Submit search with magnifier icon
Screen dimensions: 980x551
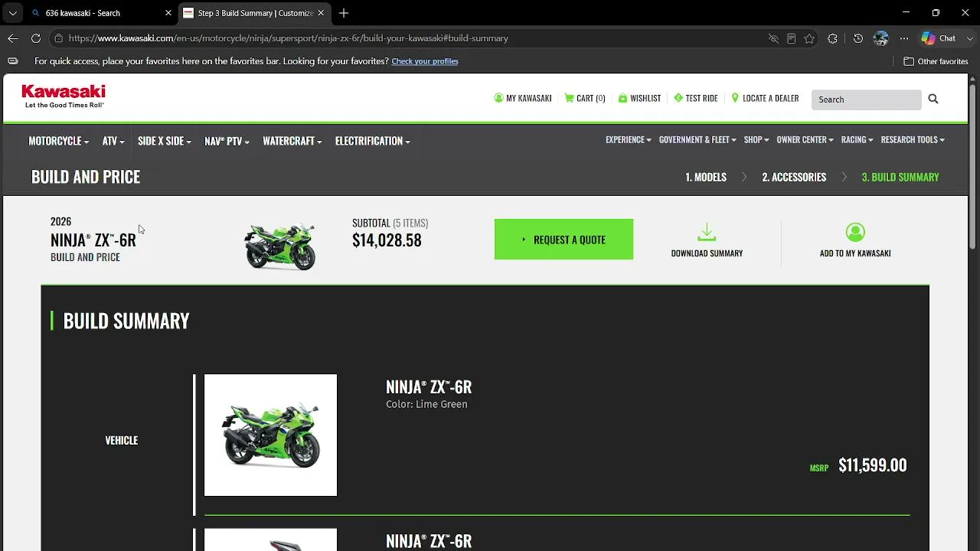933,99
